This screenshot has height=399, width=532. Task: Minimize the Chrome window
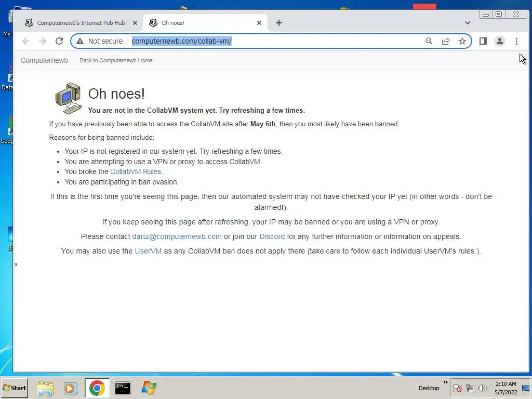(x=486, y=15)
